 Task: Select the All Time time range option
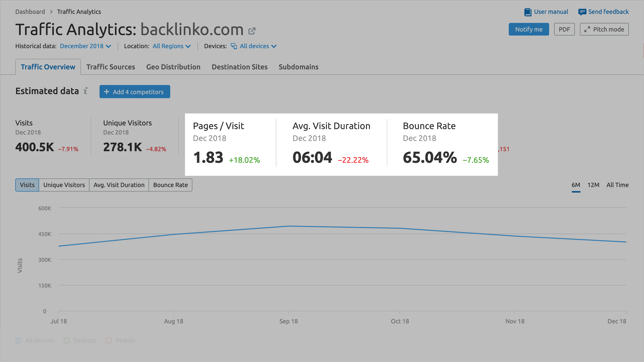click(x=618, y=185)
